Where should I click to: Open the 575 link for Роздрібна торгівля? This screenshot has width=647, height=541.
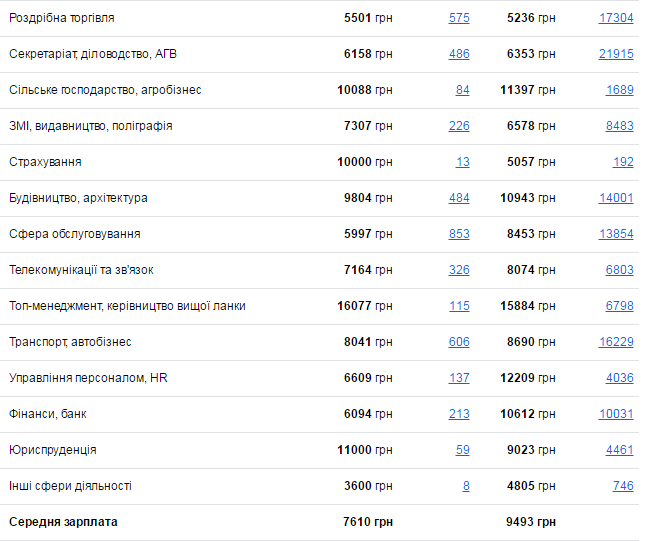point(459,18)
